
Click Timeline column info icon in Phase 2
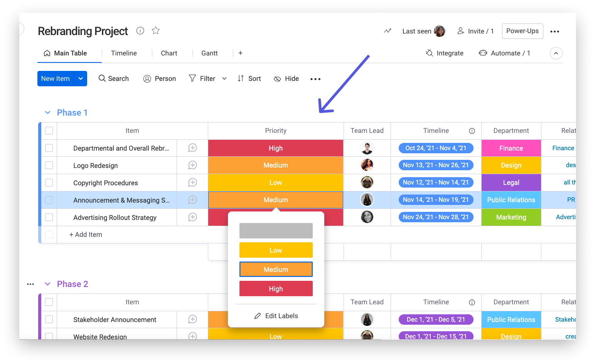click(x=472, y=302)
